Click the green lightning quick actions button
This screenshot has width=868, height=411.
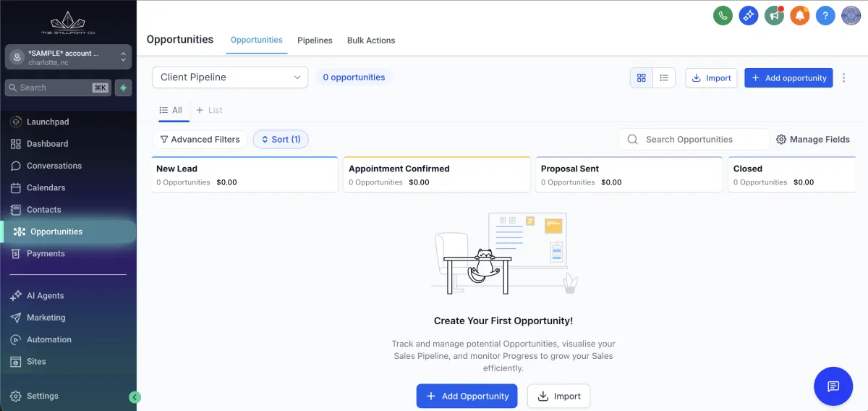(123, 88)
